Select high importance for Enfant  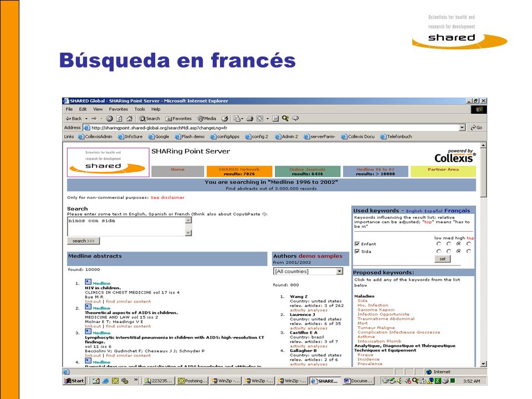(x=459, y=244)
